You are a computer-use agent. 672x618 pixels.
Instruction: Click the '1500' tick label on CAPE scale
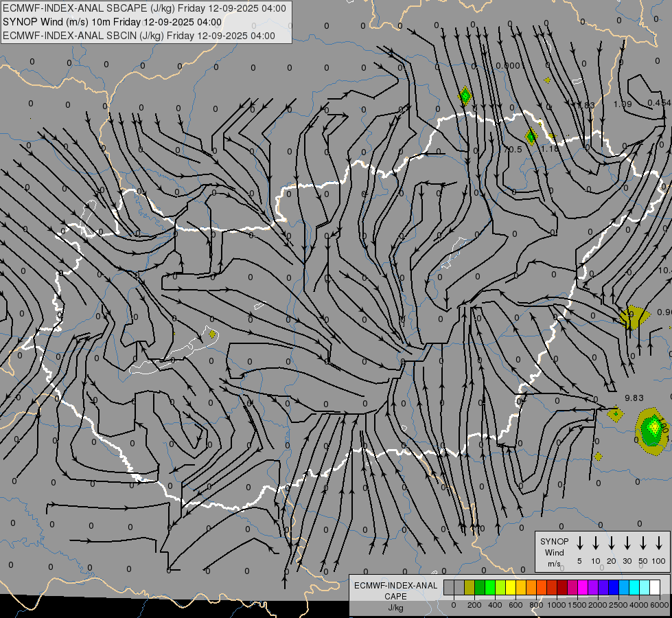[577, 605]
